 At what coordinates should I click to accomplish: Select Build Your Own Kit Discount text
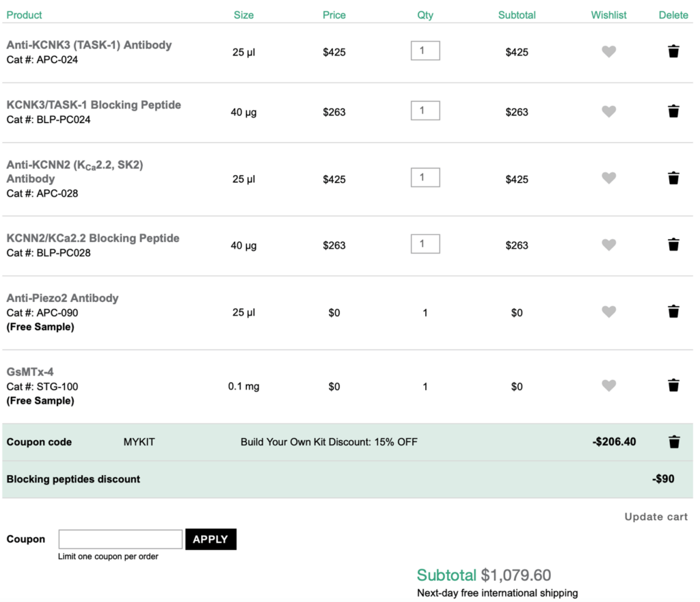click(x=329, y=442)
